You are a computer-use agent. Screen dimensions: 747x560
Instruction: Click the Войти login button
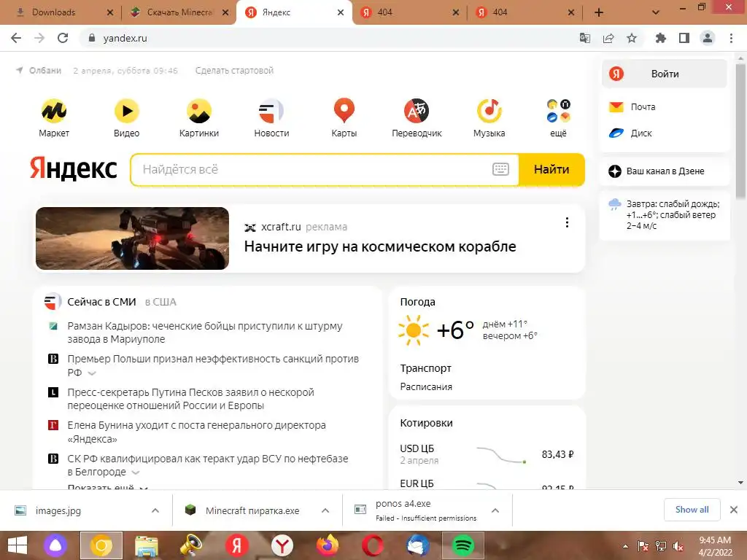(x=664, y=74)
